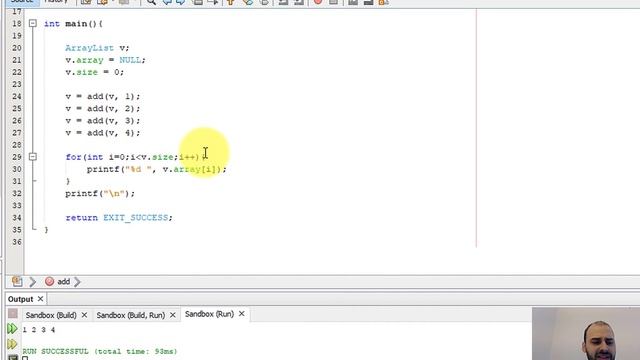The image size is (640, 360).
Task: Click the 'ArrayList v;' declaration line
Action: [97, 48]
